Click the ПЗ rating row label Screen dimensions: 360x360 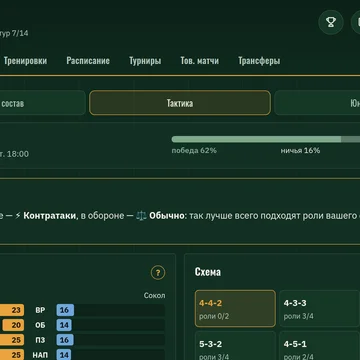40,340
